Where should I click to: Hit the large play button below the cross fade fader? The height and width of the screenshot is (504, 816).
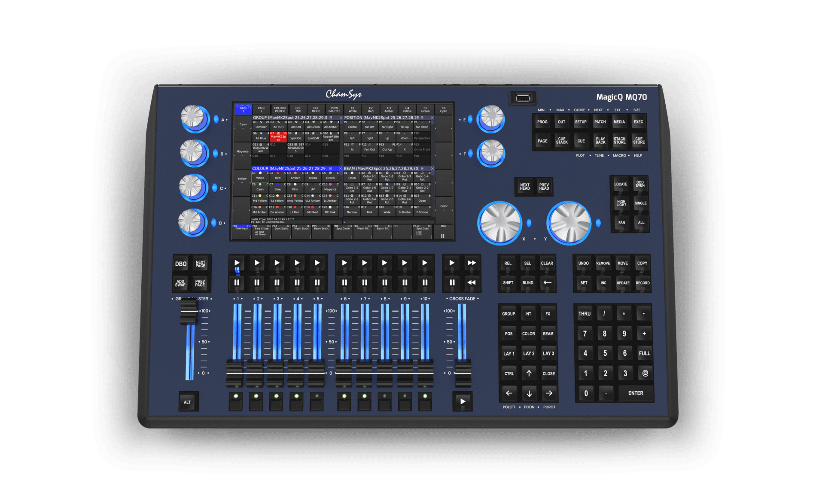click(463, 401)
